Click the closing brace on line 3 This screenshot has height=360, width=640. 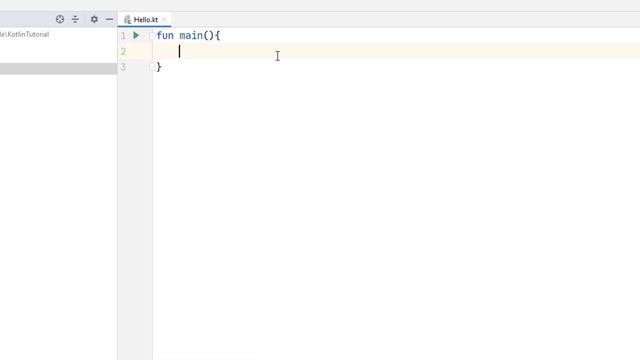159,67
